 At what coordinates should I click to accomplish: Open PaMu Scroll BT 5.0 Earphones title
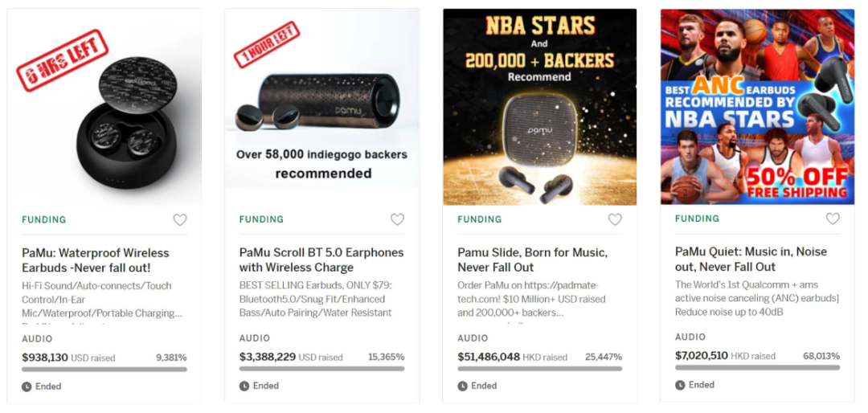321,260
